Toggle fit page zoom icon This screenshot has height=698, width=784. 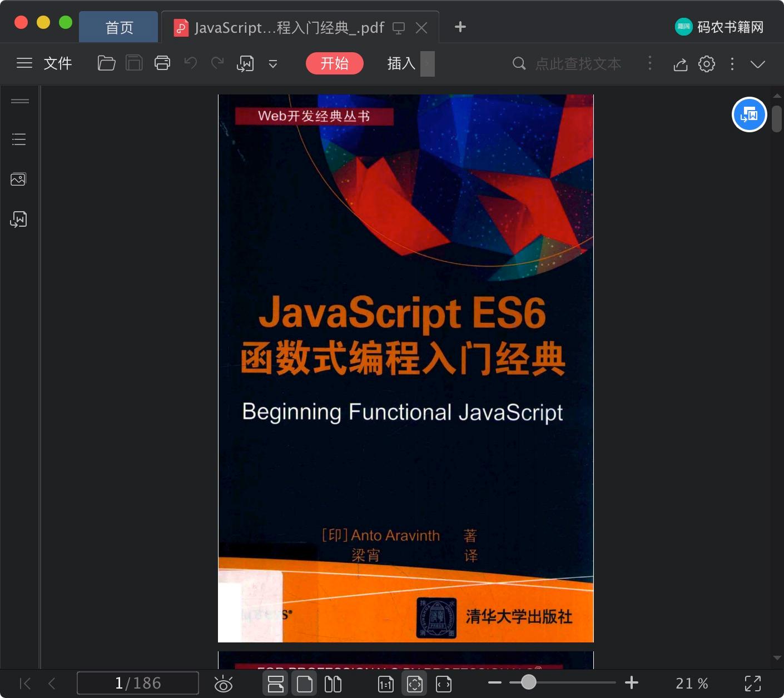[x=415, y=684]
